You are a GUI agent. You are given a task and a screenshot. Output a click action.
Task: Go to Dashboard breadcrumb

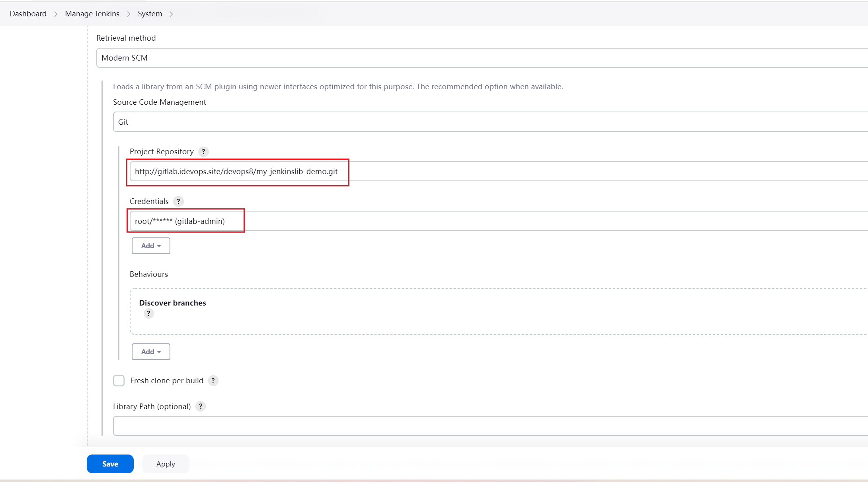pyautogui.click(x=28, y=14)
